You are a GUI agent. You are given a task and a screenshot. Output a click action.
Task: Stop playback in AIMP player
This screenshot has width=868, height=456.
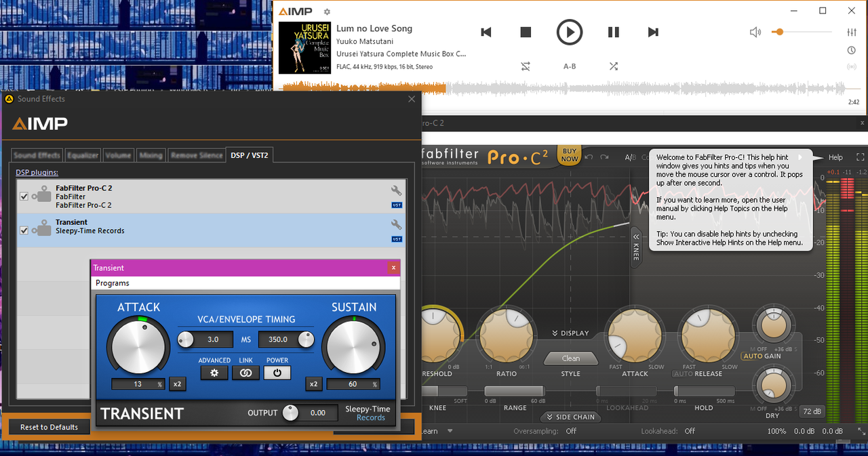pos(526,32)
